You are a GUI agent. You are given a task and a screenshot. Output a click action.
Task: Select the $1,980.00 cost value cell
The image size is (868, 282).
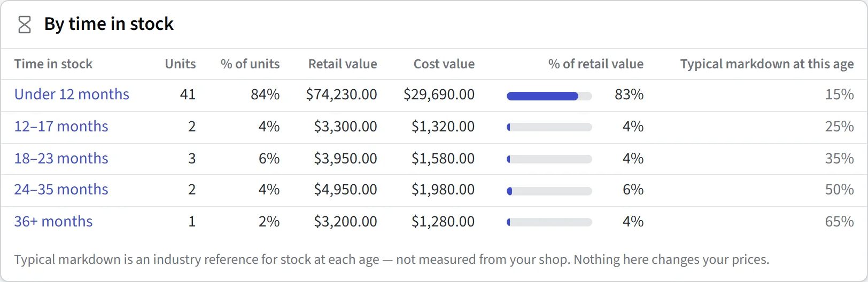coord(443,190)
